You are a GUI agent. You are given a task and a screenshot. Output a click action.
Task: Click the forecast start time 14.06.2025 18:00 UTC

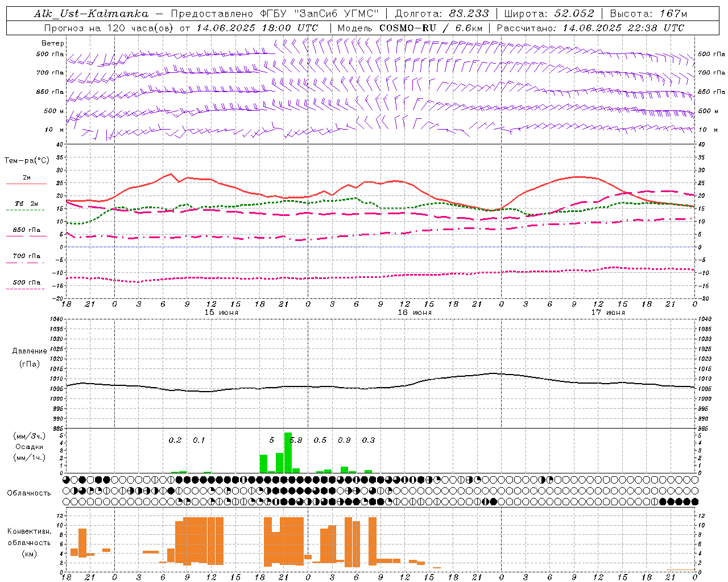[x=257, y=28]
